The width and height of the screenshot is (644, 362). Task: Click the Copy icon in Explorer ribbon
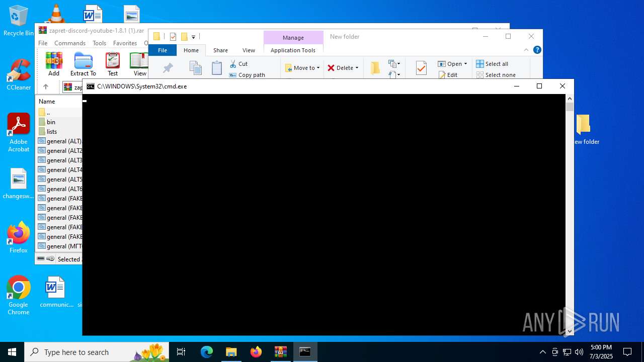pos(195,68)
